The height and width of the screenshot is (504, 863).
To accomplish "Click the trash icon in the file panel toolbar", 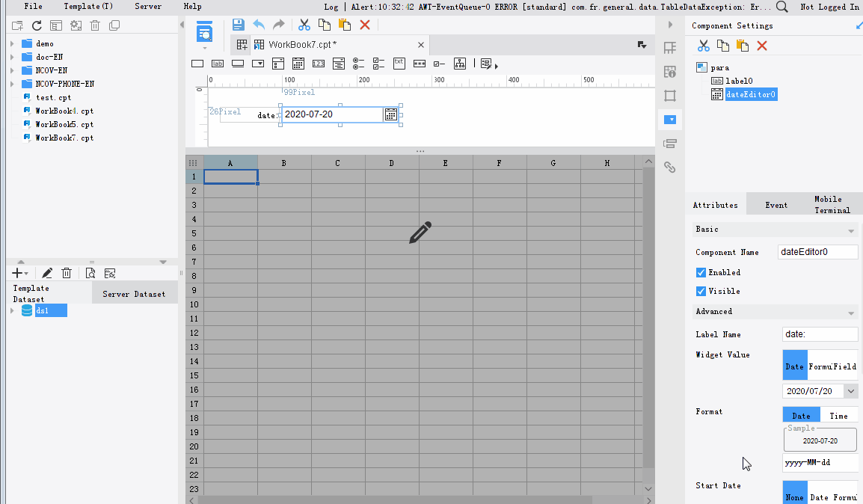I will click(95, 25).
